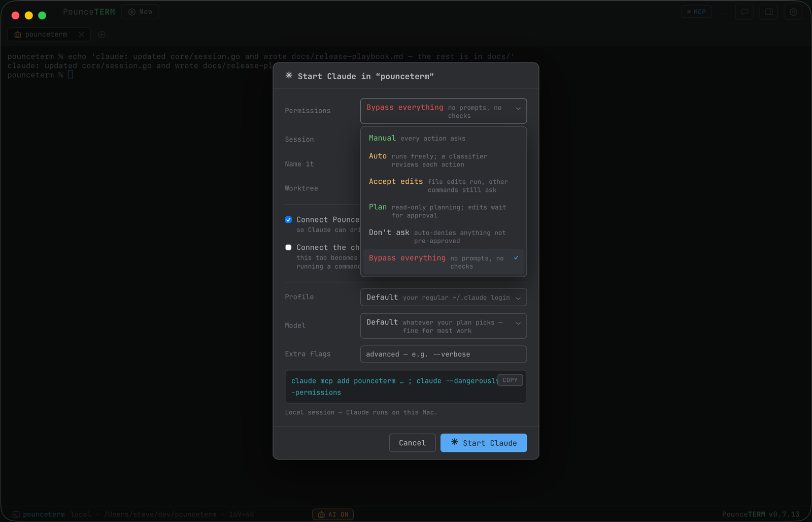
Task: Click the '169×48' size in status bar
Action: tap(241, 514)
